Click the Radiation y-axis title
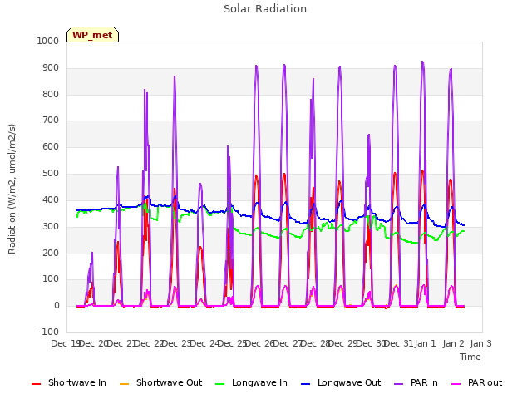Viewport: 532px width, 399px height. point(12,189)
